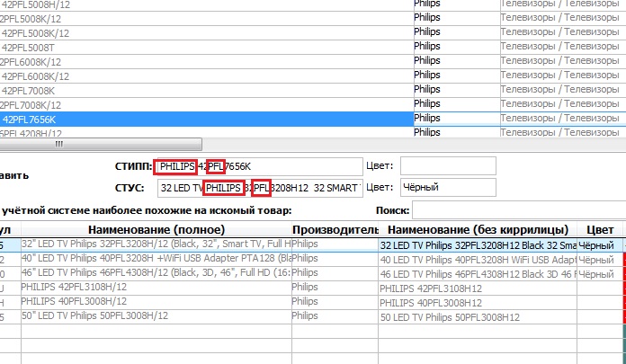Click the non-Cyrillic cell 40 LED TV Philips 40PFL3208H WiFi
Image resolution: width=626 pixels, height=364 pixels.
[478, 260]
